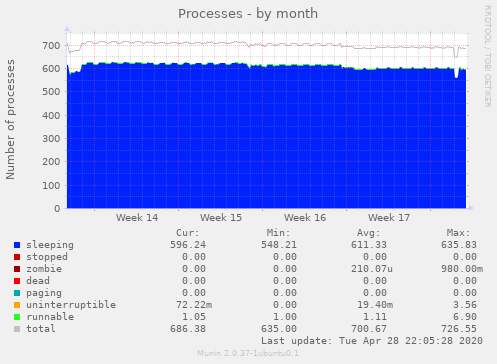Click the blue sleeping legend swatch

click(x=17, y=245)
